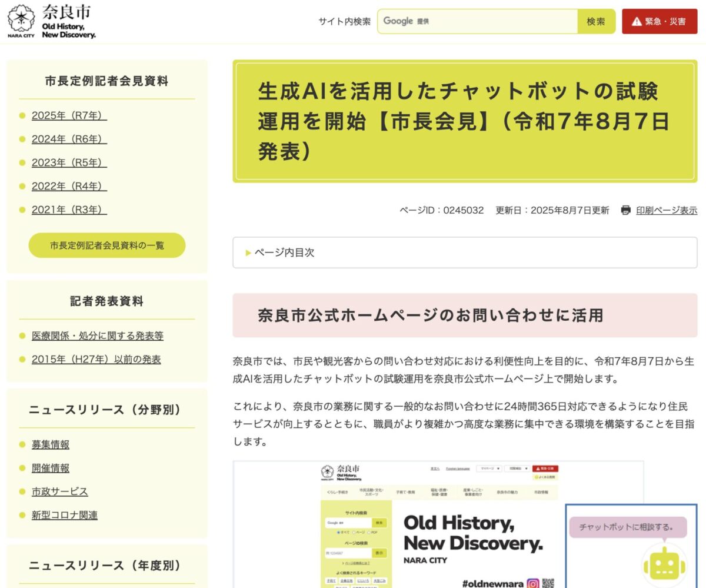Open 2015年（H27年）以前の発表 link

coord(96,359)
